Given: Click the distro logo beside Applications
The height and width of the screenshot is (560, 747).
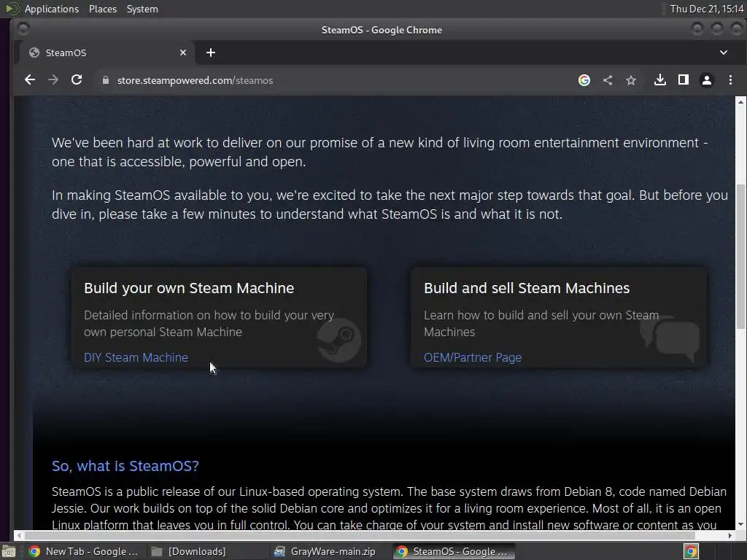Looking at the screenshot, I should (x=12, y=9).
